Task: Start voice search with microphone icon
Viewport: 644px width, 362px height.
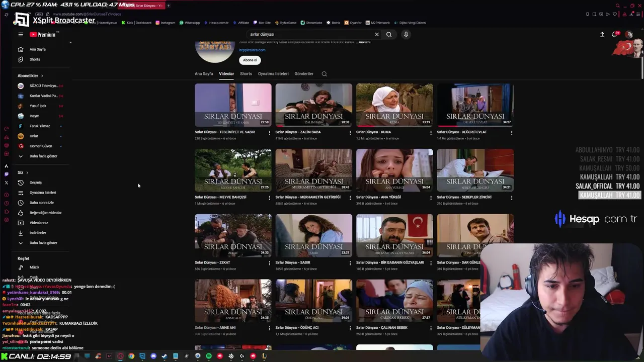Action: (406, 34)
